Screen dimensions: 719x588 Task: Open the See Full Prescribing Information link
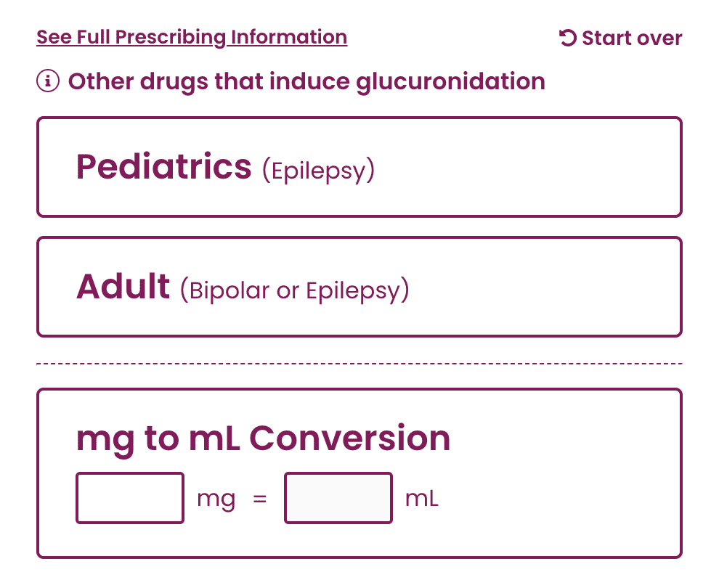pos(192,37)
